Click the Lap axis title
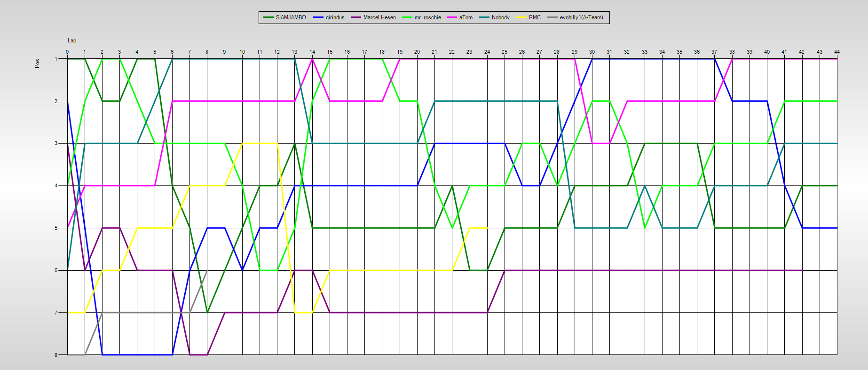The height and width of the screenshot is (370, 868). click(x=72, y=40)
